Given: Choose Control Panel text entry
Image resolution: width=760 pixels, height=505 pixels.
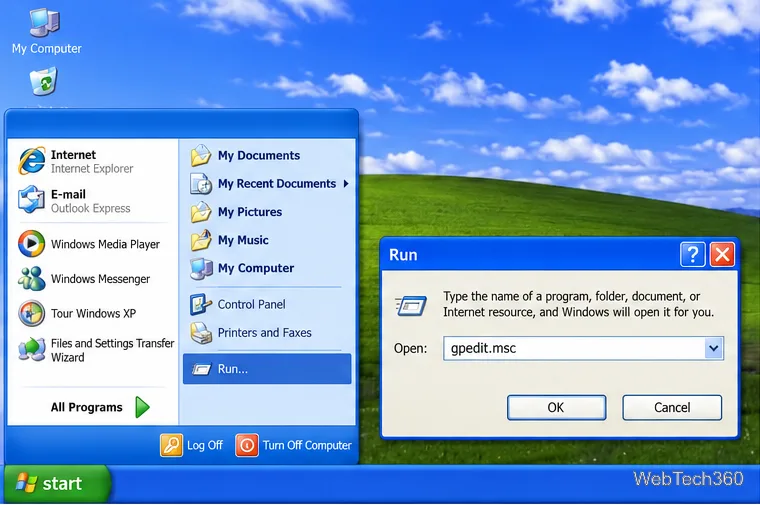Looking at the screenshot, I should pos(251,304).
